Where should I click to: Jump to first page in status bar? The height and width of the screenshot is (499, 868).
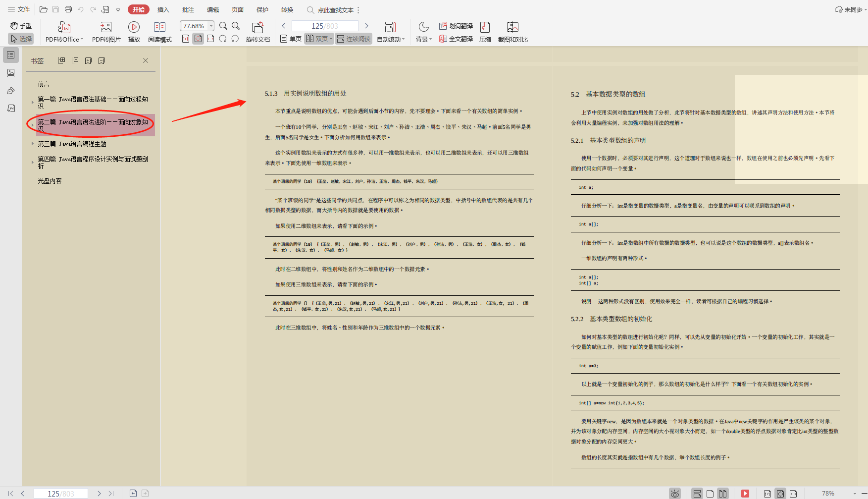click(x=11, y=494)
